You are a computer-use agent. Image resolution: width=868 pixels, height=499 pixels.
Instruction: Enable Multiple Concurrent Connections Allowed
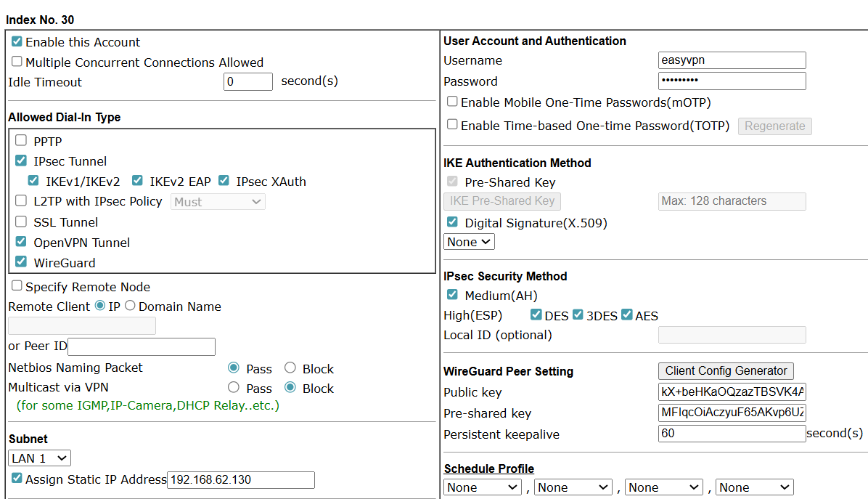coord(17,62)
